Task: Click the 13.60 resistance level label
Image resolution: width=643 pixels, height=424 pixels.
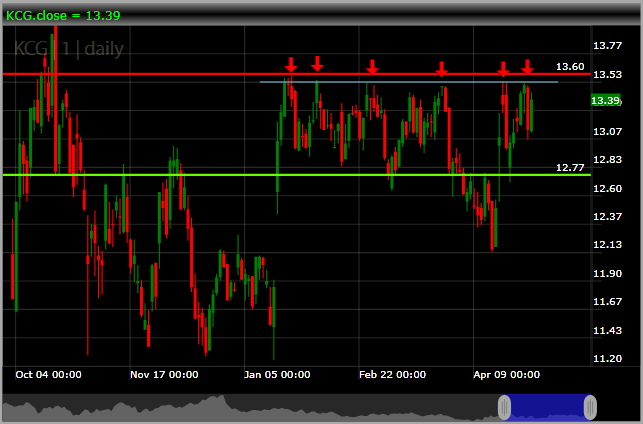Action: click(x=570, y=66)
